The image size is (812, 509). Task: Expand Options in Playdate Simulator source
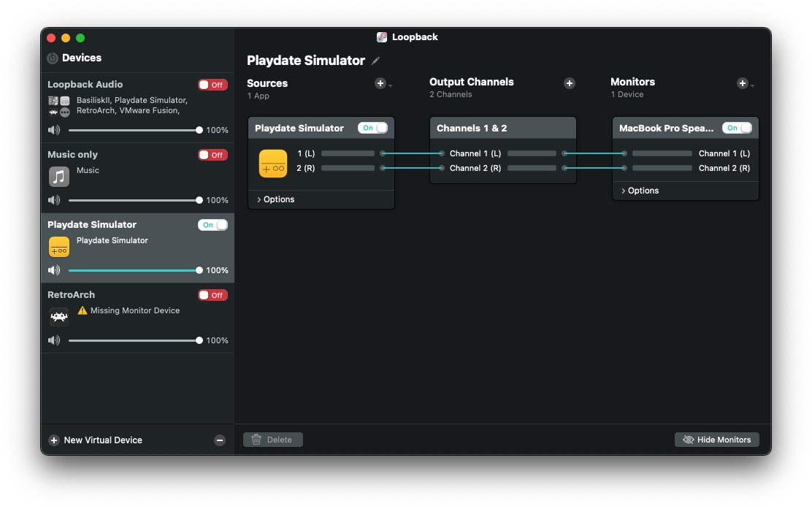click(275, 199)
